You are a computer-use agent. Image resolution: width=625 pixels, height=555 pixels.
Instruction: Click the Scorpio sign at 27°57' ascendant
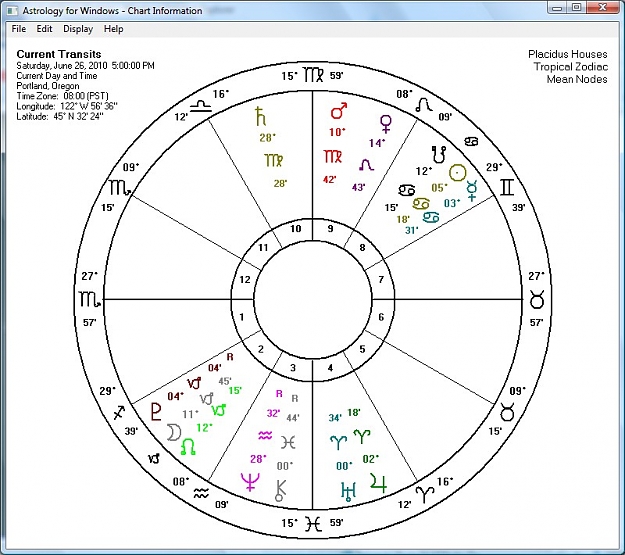coord(89,299)
